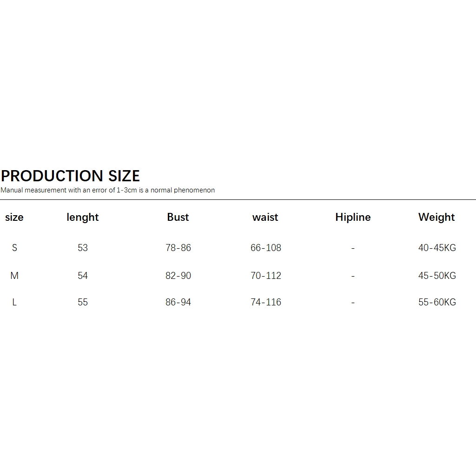This screenshot has width=476, height=476.
Task: Click the PRODUCTION SIZE heading
Action: (x=70, y=176)
